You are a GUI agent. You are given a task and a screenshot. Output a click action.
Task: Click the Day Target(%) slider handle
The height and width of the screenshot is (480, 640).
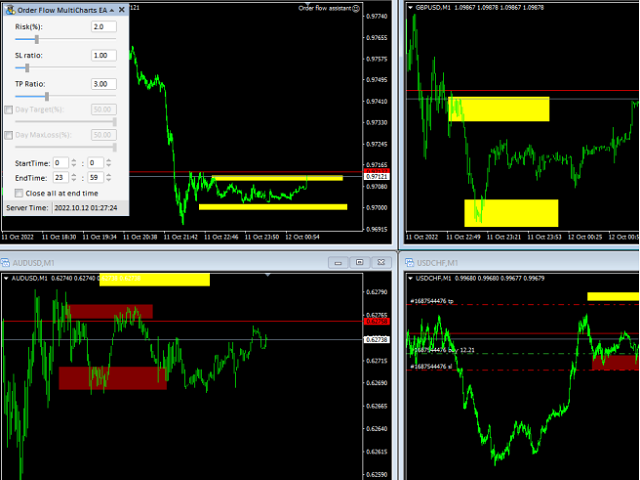coord(115,122)
